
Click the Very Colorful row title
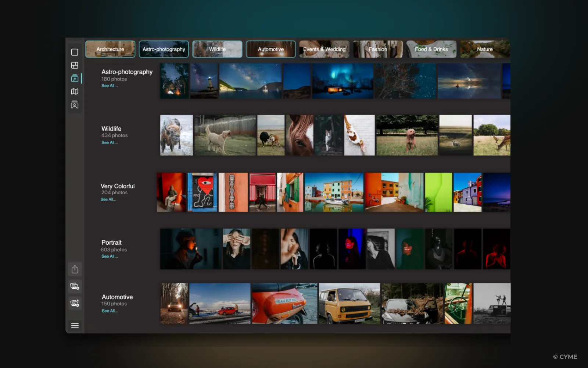coord(118,186)
